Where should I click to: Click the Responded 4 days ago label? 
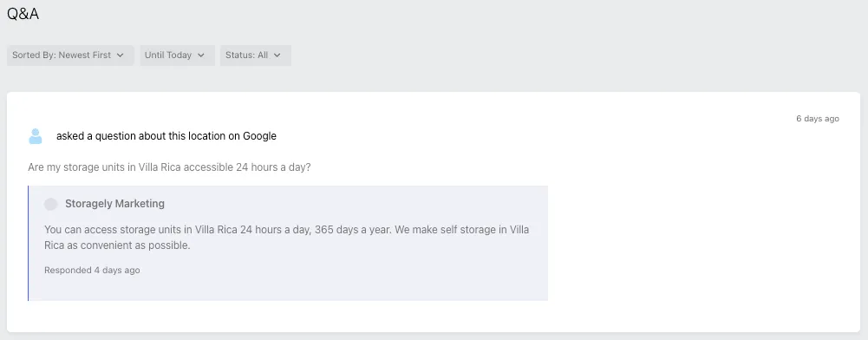pos(92,271)
